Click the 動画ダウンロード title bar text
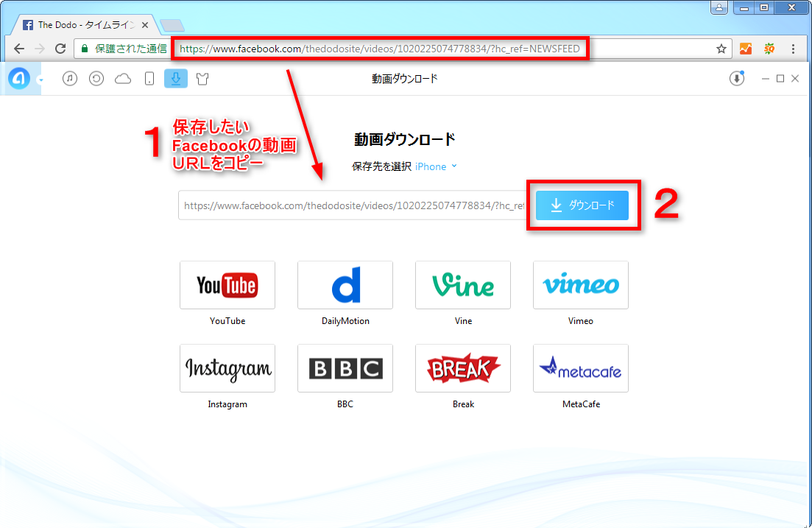This screenshot has height=528, width=812. point(404,78)
